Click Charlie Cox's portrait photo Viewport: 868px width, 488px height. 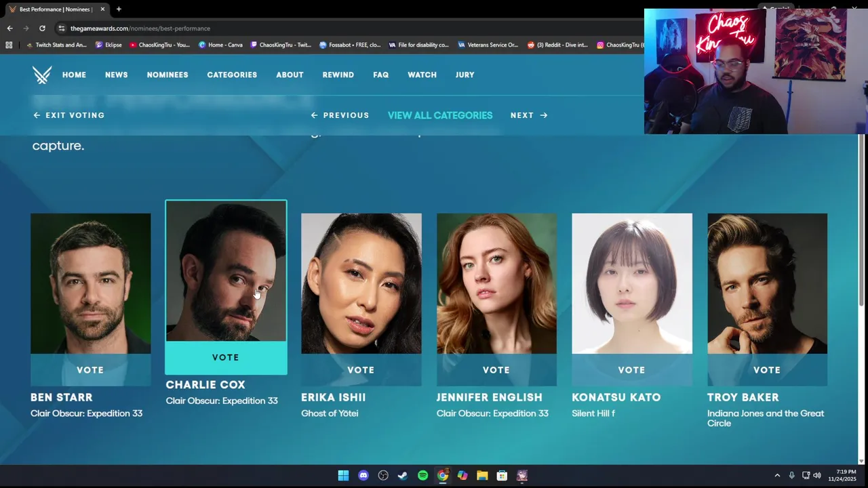point(226,270)
